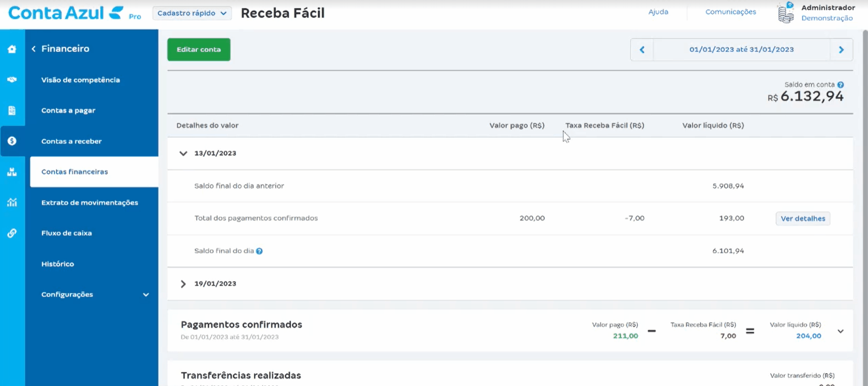Click the Detalhes do valor column header

point(208,125)
